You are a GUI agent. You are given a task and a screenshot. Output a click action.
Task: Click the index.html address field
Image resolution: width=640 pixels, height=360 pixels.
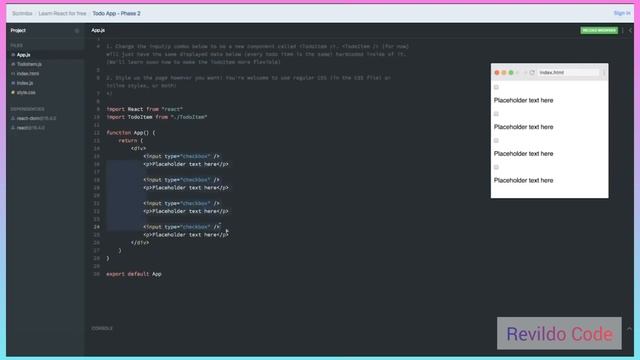[568, 73]
